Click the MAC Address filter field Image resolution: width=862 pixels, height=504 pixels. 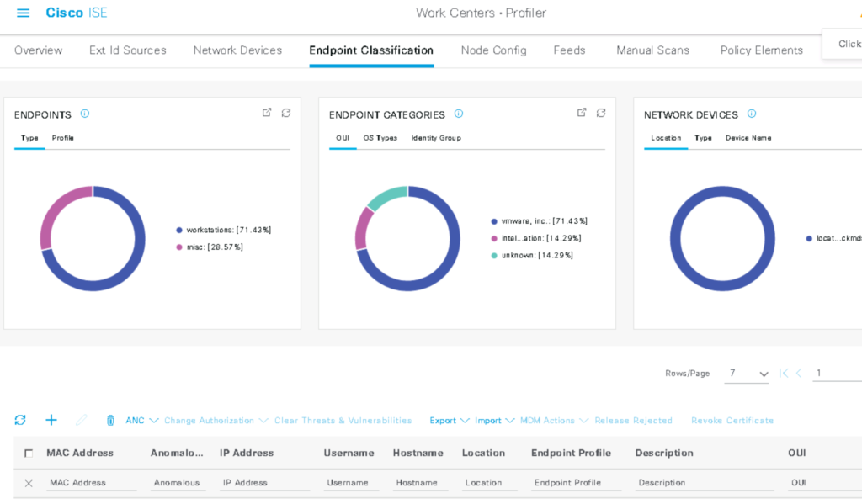(x=91, y=483)
